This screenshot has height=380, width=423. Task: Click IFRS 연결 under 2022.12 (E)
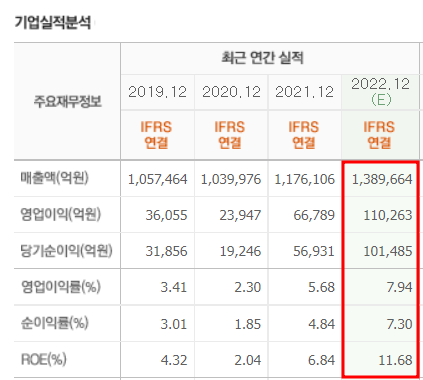tap(379, 135)
